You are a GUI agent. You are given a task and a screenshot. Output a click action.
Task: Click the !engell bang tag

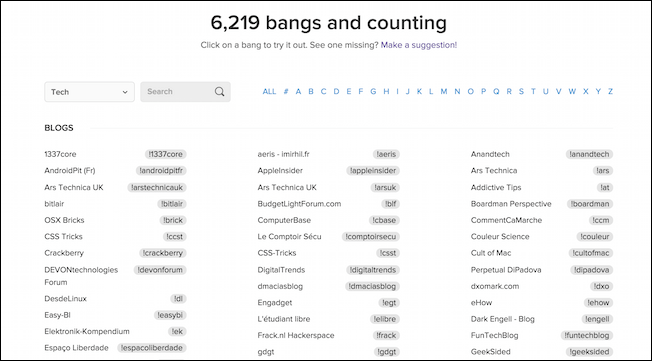point(597,319)
